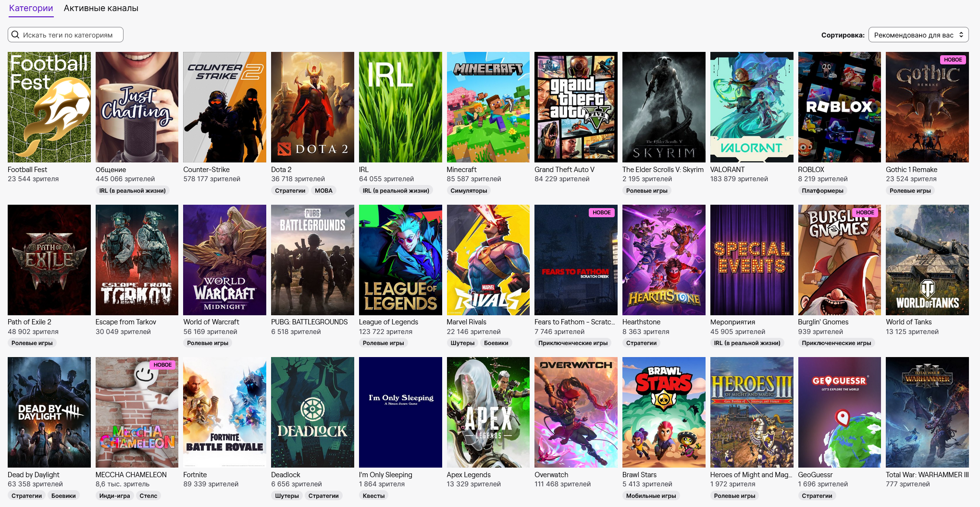Choose the Квесты tag under I'm Only Sleeping
Screen dimensions: 980x507
(x=373, y=496)
